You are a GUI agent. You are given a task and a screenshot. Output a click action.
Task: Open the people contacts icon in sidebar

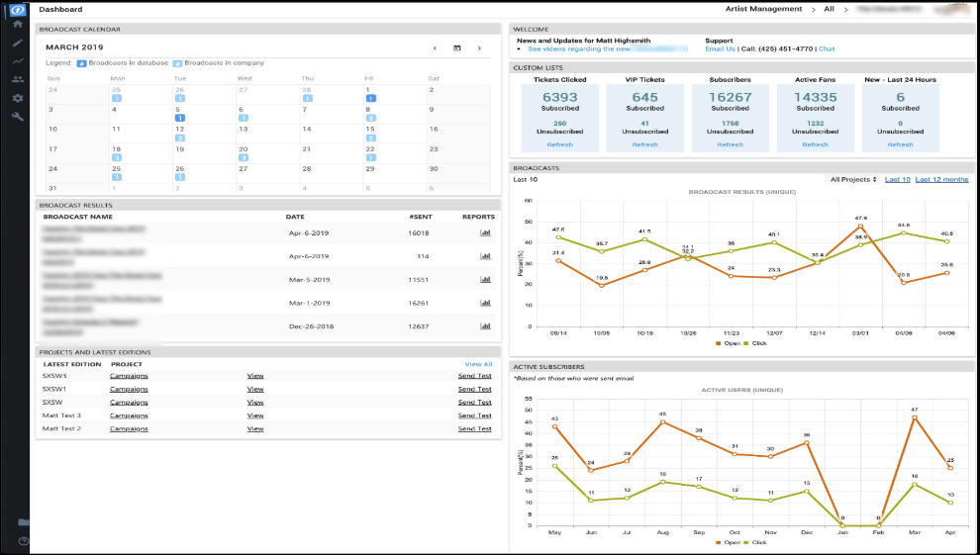[x=18, y=79]
